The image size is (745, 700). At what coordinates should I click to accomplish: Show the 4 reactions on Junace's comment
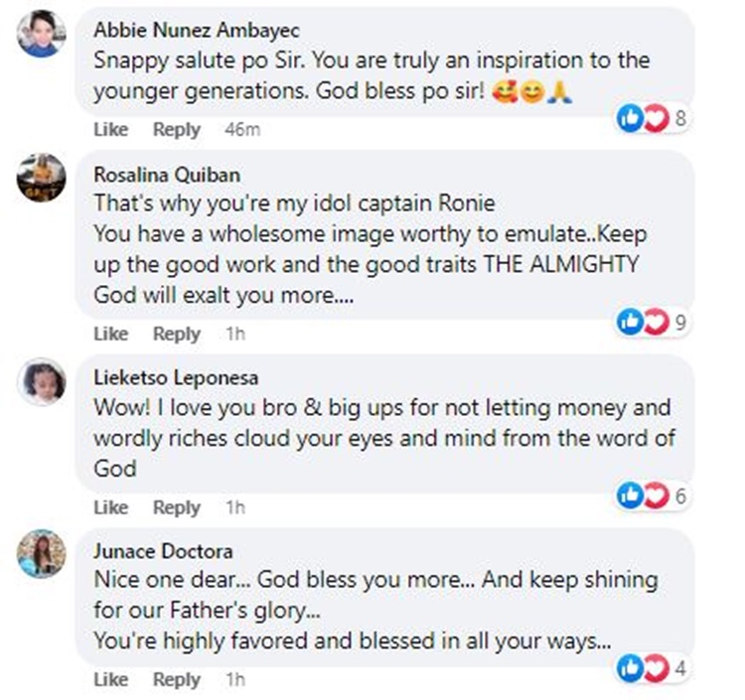click(653, 668)
